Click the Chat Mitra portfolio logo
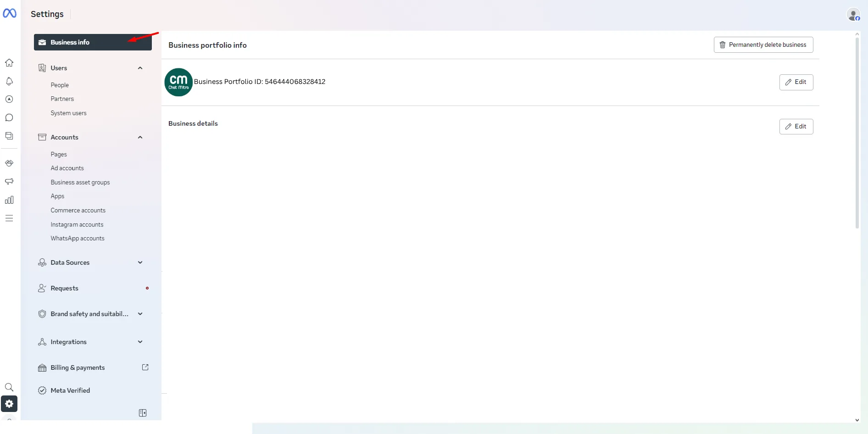 tap(178, 82)
